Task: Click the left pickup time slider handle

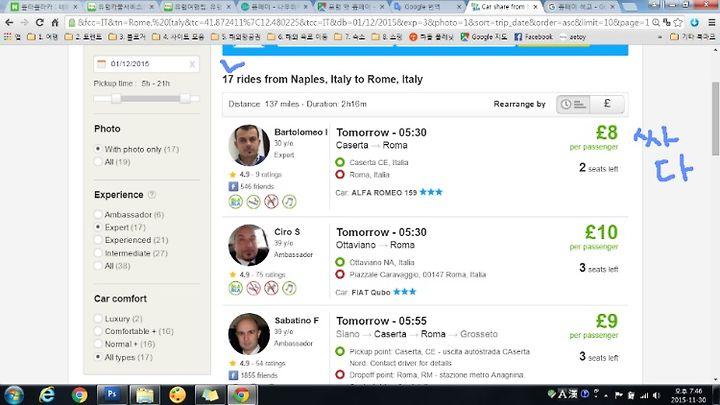Action: [x=116, y=98]
